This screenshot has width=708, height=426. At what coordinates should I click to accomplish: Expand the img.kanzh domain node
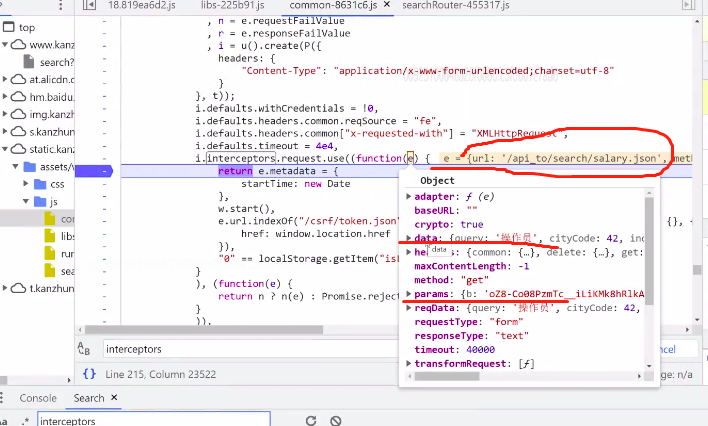coord(5,114)
